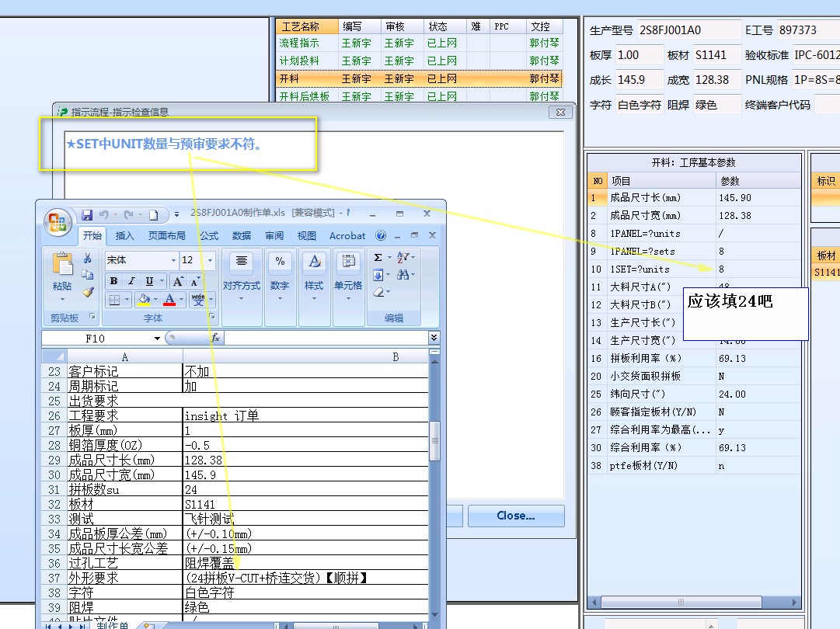This screenshot has width=840, height=629.
Task: Click the Close... button in check dialog
Action: coord(515,516)
